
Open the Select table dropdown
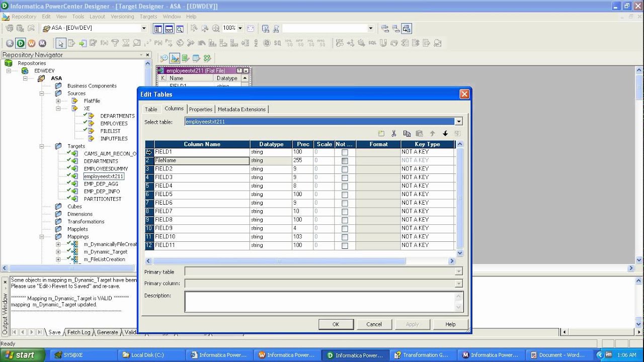tap(458, 122)
